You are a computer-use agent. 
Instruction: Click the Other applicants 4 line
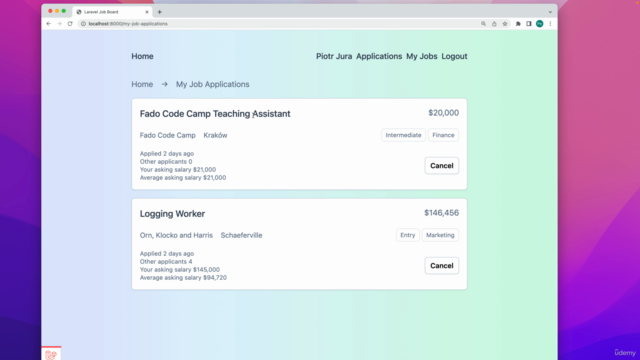tap(166, 262)
